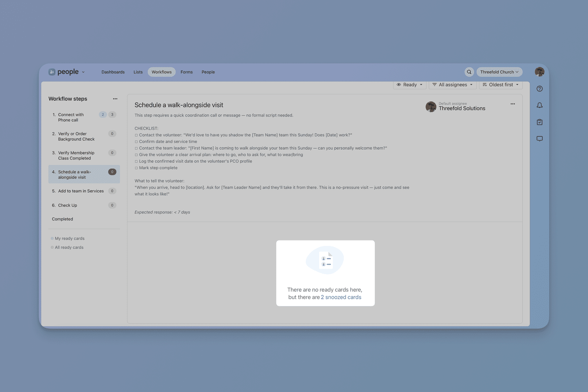The height and width of the screenshot is (392, 588).
Task: Go to the Lists tab
Action: 138,72
